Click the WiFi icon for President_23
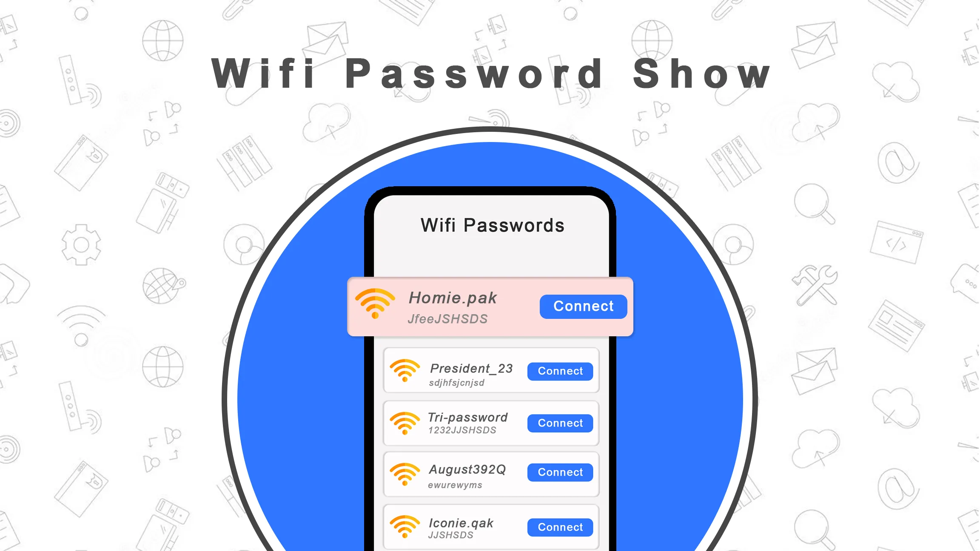The width and height of the screenshot is (980, 551). [x=405, y=371]
